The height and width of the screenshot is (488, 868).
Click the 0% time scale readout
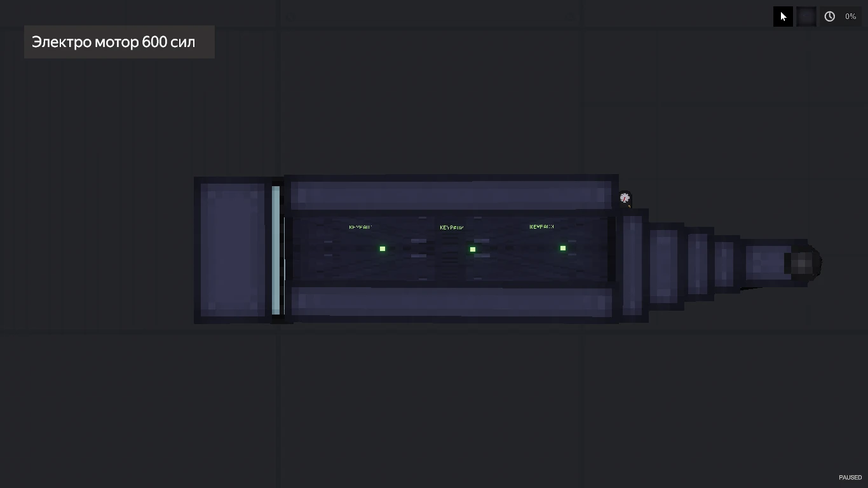pyautogui.click(x=850, y=17)
